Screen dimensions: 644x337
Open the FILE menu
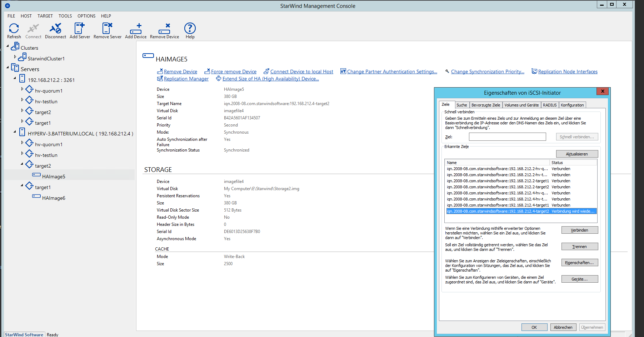coord(11,16)
